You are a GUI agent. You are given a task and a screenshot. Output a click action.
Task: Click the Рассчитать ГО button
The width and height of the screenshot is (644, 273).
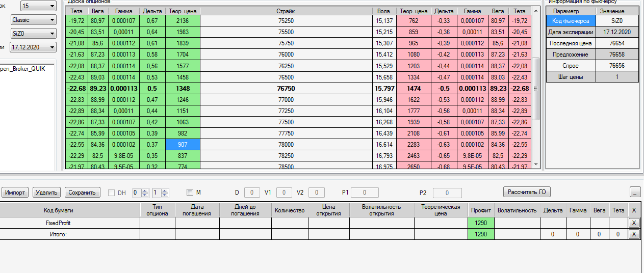click(x=527, y=192)
